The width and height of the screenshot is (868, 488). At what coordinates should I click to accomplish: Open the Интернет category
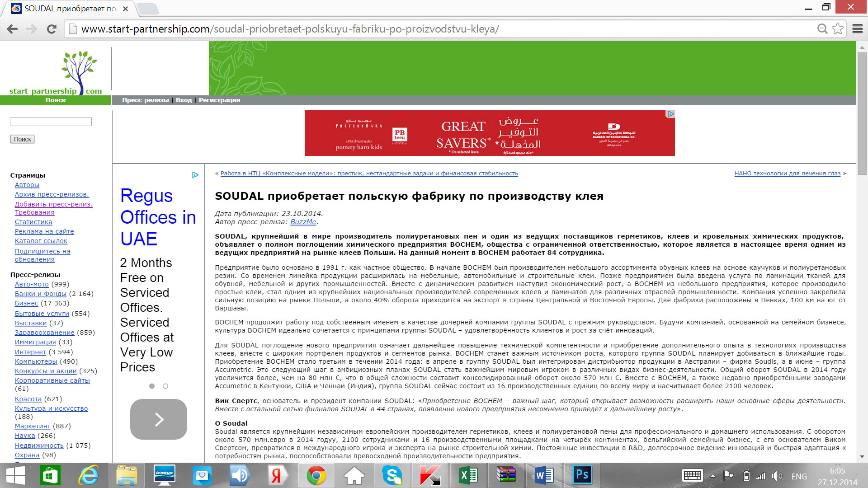tap(30, 352)
